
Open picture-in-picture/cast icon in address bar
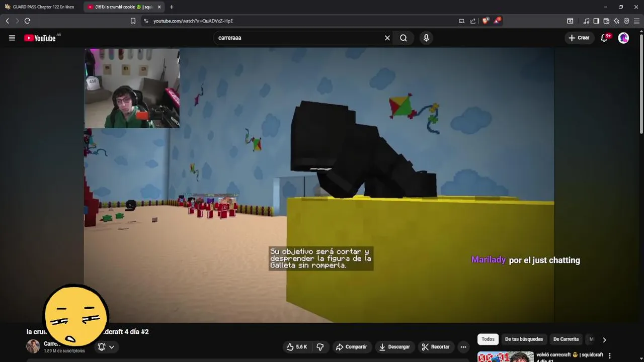pos(461,21)
